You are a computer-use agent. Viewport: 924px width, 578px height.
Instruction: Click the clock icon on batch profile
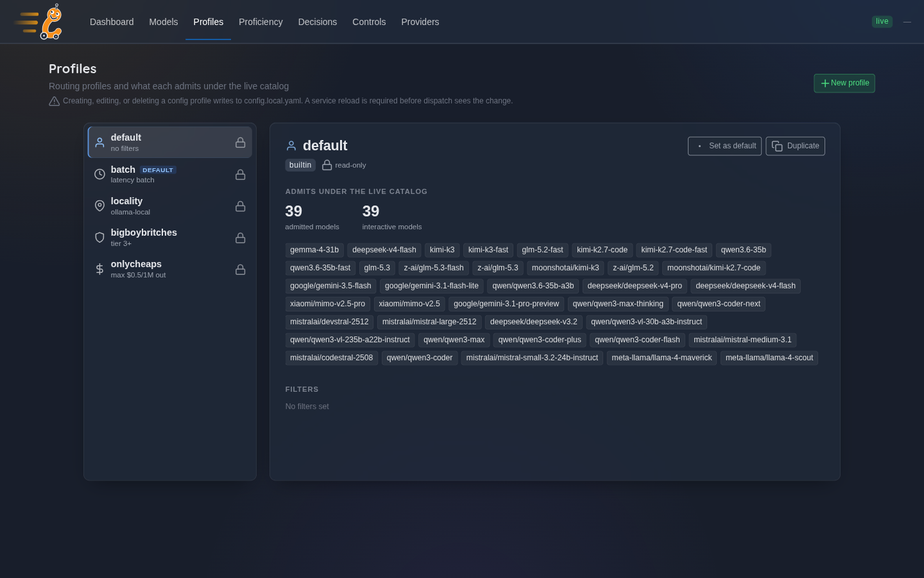[99, 174]
